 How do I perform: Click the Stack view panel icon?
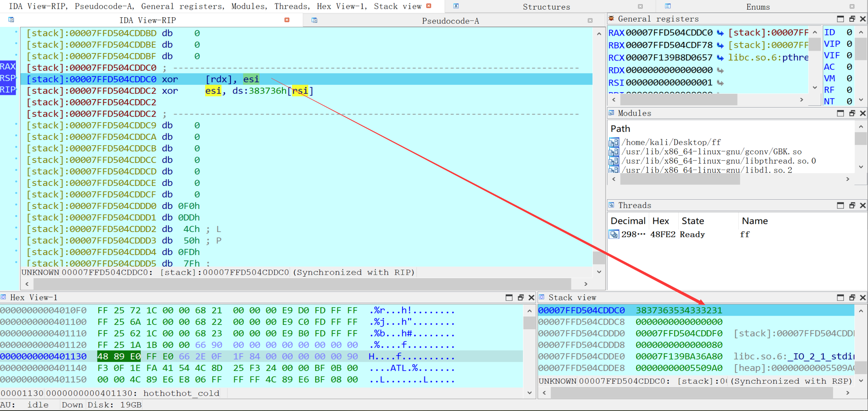pos(542,297)
